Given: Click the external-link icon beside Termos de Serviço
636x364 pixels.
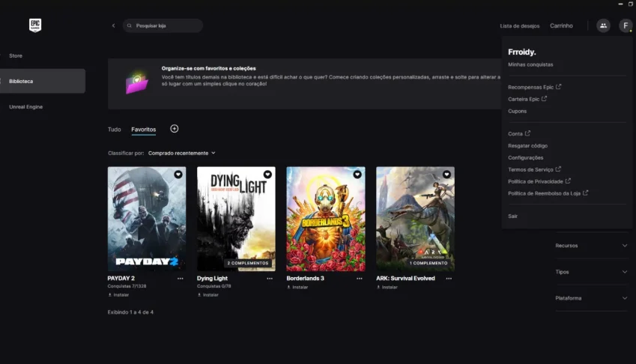Looking at the screenshot, I should pos(558,169).
